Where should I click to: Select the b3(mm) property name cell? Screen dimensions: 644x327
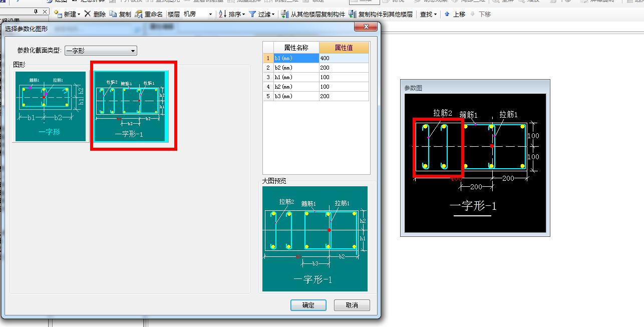point(296,96)
